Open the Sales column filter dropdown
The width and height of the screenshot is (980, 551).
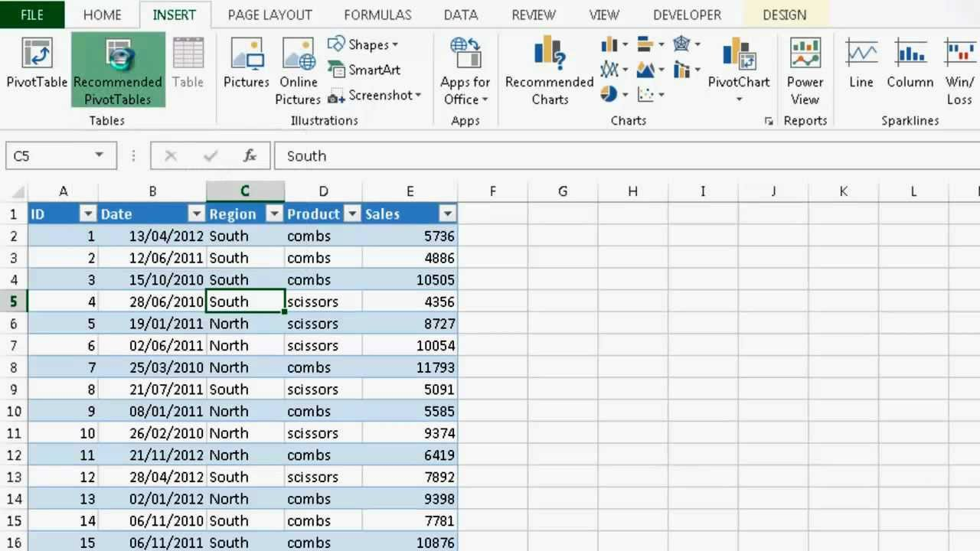[x=448, y=214]
